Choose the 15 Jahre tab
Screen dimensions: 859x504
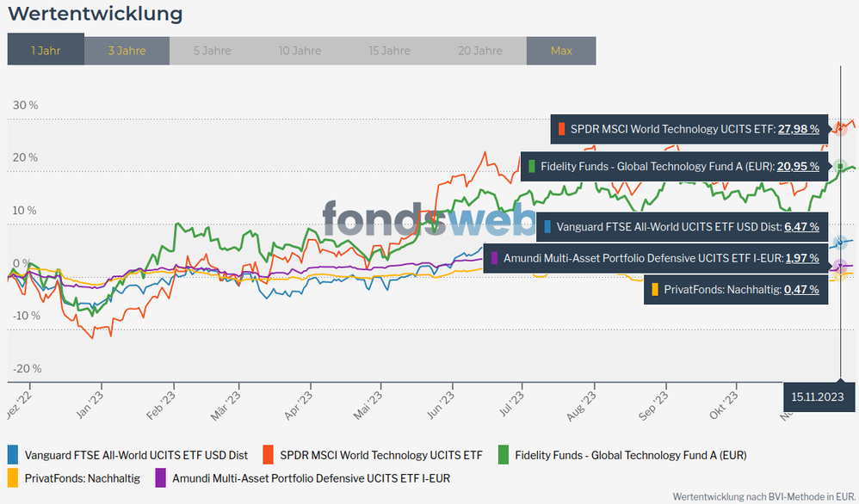(x=389, y=51)
